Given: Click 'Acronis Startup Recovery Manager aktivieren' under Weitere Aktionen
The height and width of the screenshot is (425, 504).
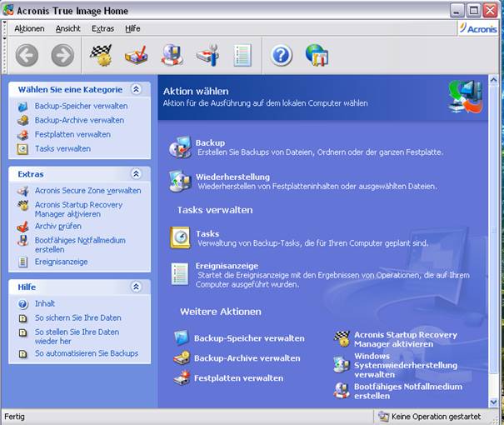Looking at the screenshot, I should (x=406, y=339).
